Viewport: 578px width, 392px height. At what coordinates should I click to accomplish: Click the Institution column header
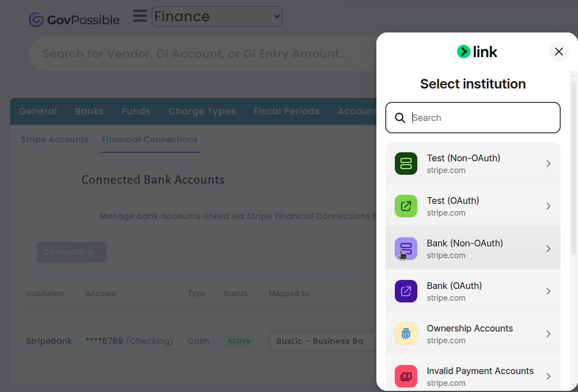pyautogui.click(x=45, y=293)
